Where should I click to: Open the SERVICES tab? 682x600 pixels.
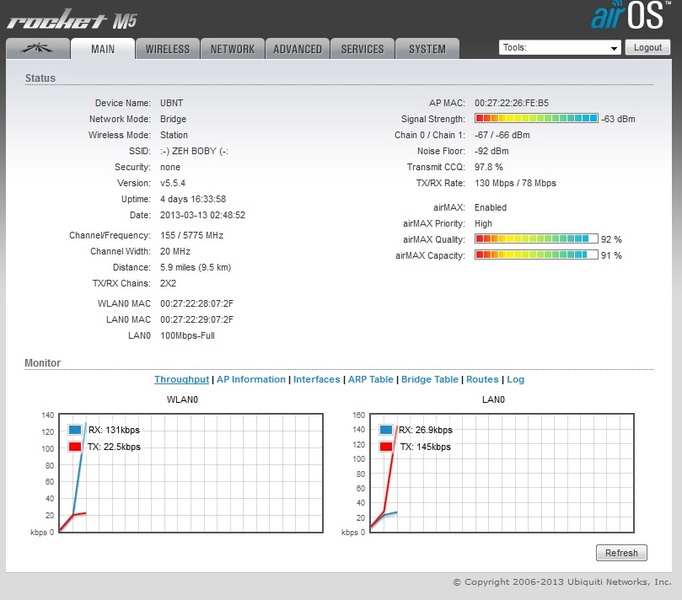point(362,48)
